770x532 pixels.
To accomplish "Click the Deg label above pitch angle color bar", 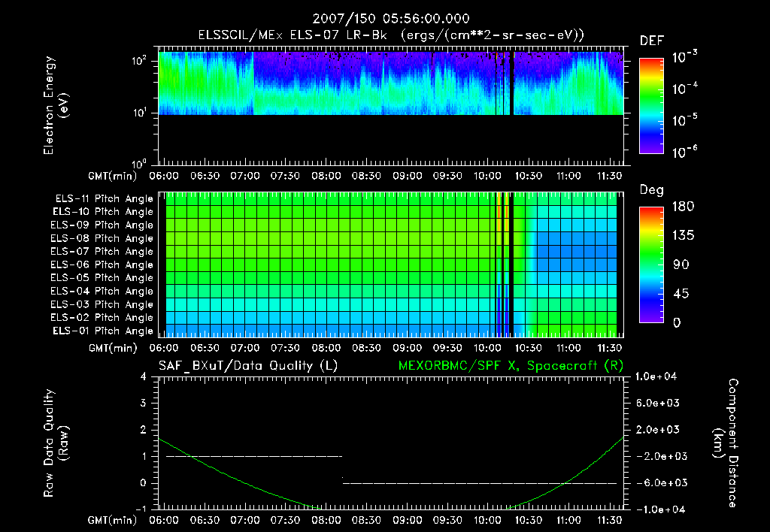I will [652, 190].
